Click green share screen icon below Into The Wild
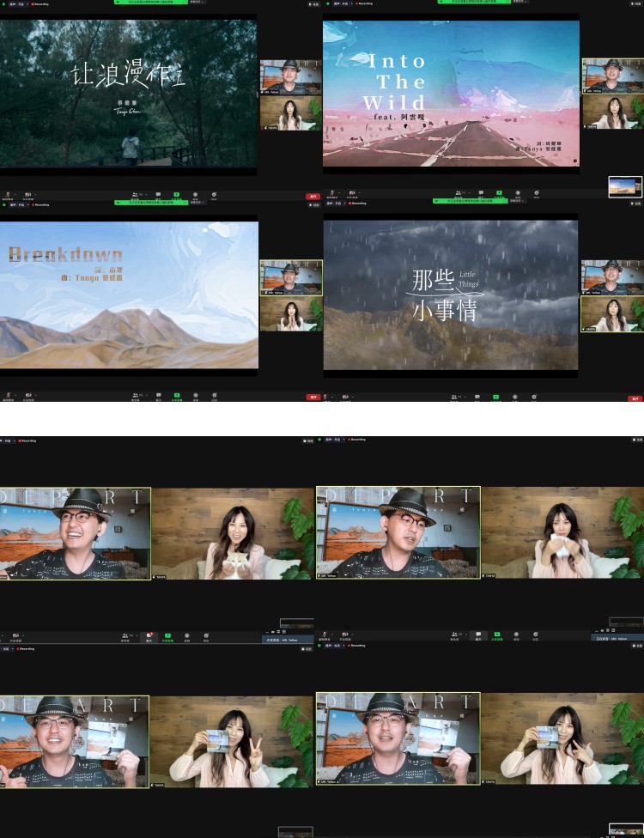This screenshot has width=644, height=838. point(499,192)
